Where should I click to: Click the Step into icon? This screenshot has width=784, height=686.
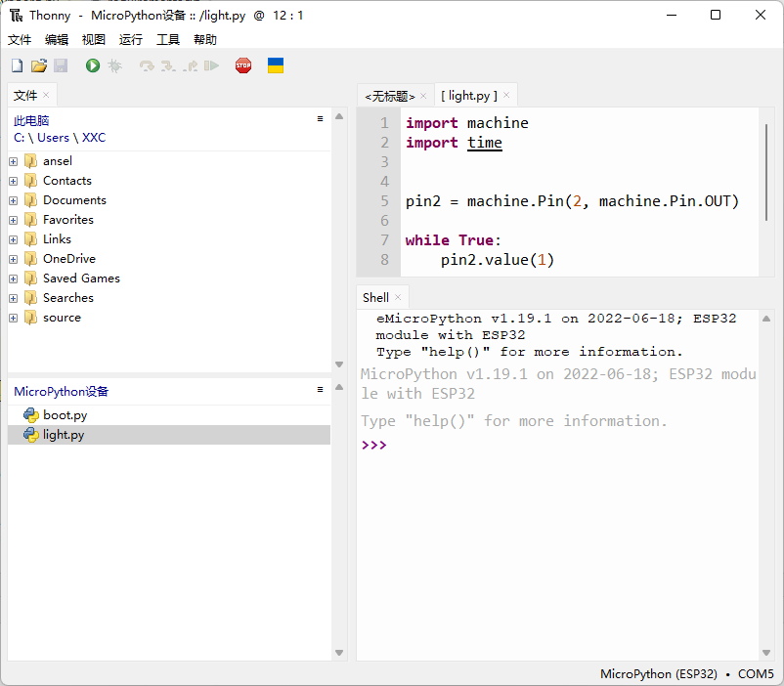tap(168, 65)
